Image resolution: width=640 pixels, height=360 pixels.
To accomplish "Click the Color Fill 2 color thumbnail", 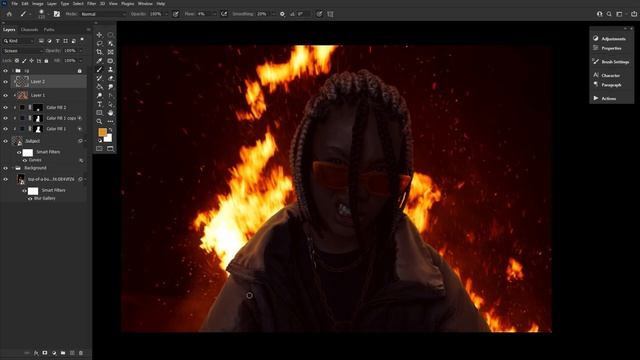I will point(22,107).
